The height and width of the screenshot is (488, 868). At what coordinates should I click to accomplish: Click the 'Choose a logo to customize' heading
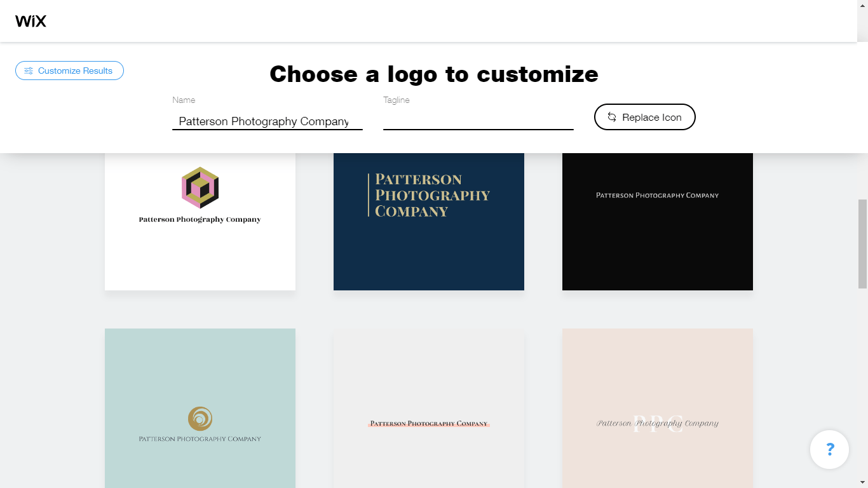(x=434, y=74)
